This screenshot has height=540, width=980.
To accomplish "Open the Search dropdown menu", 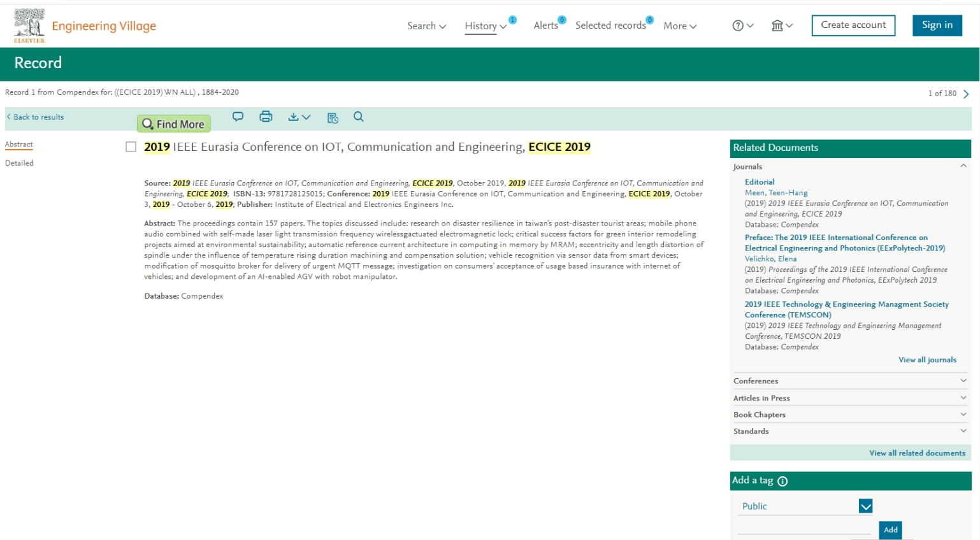I will (426, 26).
